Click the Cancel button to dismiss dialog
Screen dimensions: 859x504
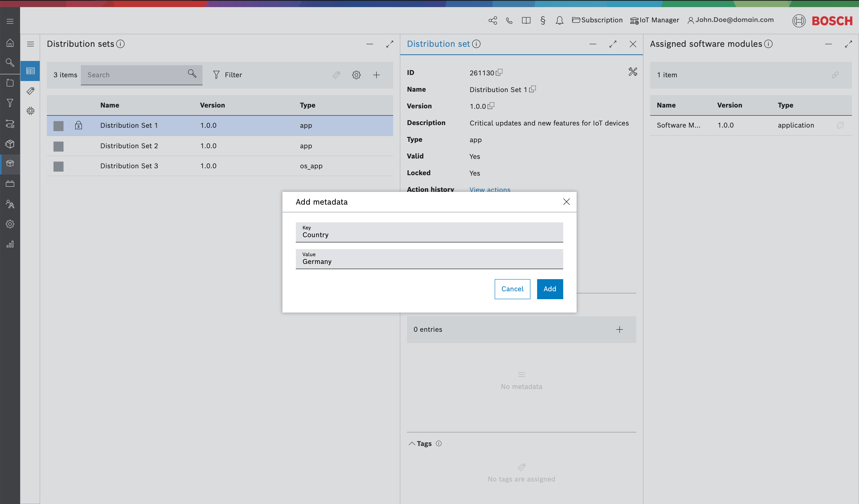pos(511,289)
